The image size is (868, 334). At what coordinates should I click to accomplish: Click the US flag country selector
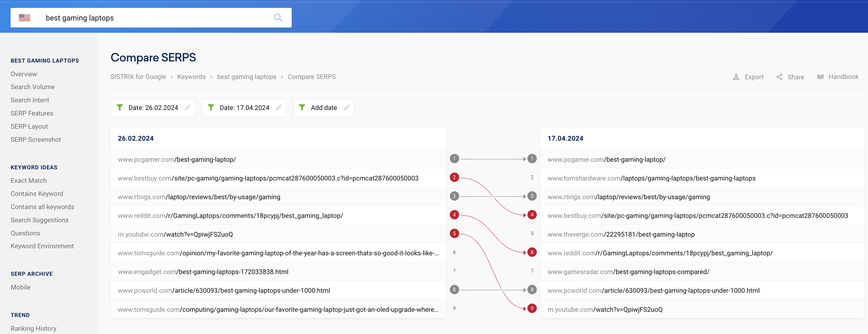point(24,18)
